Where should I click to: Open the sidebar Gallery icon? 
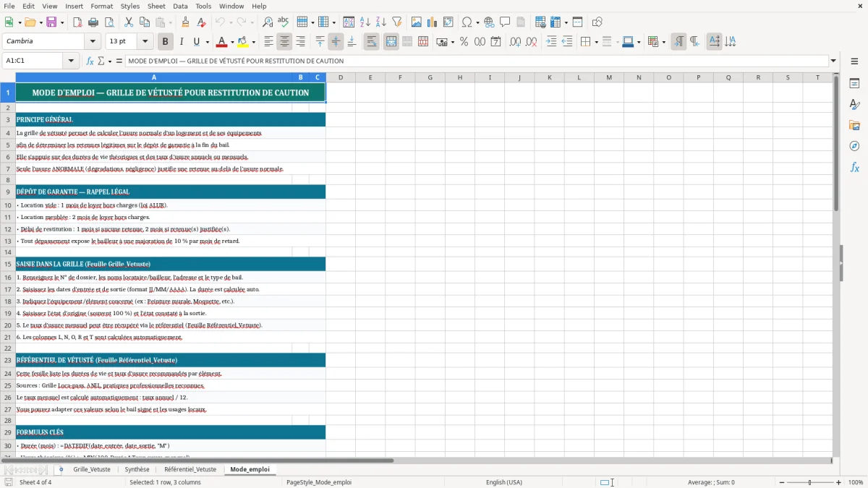[854, 125]
